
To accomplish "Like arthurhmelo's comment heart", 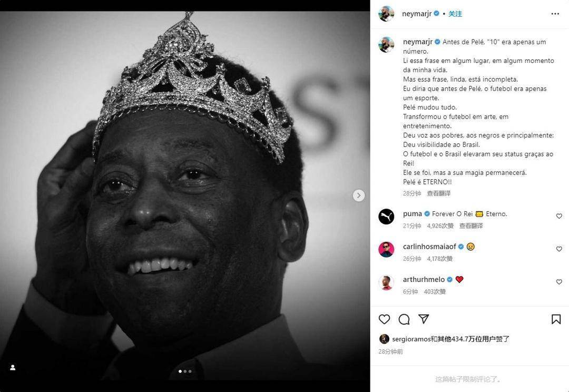I will (559, 282).
